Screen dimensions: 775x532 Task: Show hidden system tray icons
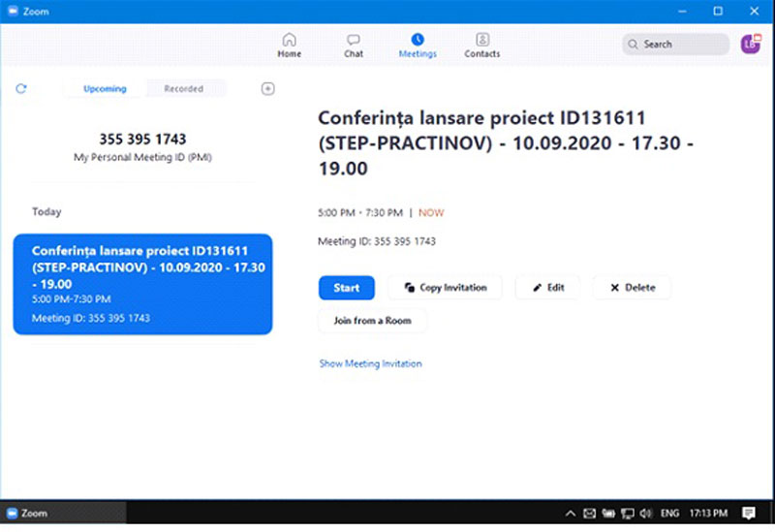572,513
